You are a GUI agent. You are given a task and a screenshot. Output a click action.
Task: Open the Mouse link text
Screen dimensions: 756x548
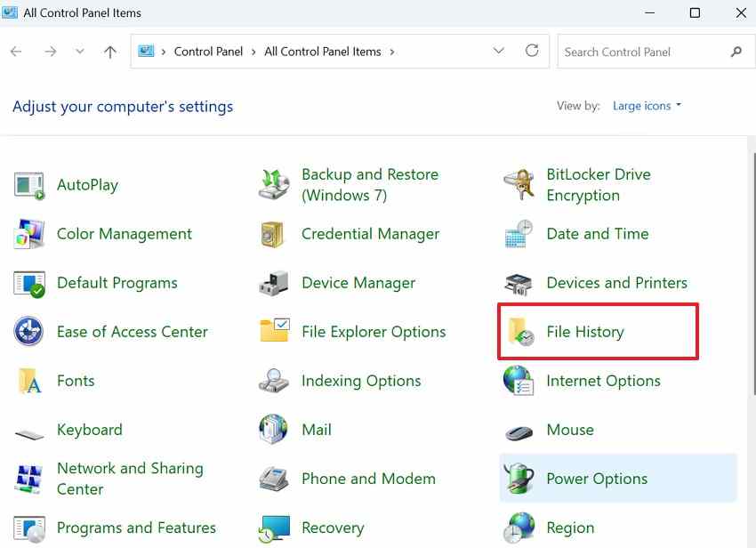(570, 430)
